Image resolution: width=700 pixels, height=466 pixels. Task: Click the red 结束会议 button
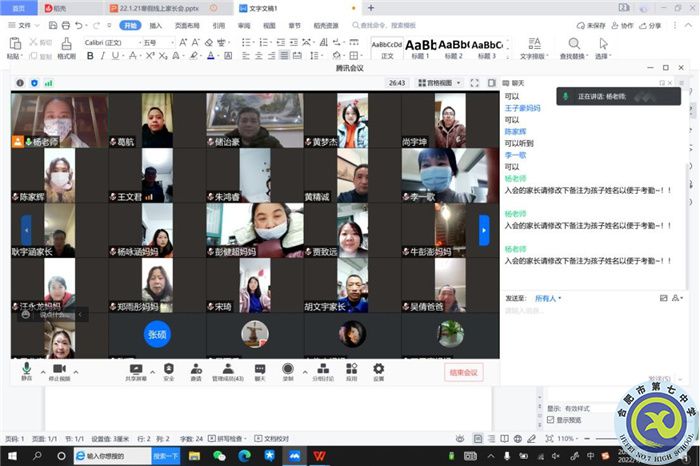(463, 372)
